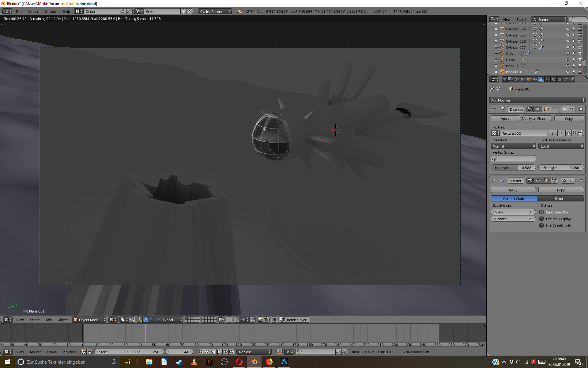Screen dimensions: 588x368
Task: Click Copy on the Subsurf modifier
Action: pyautogui.click(x=561, y=190)
